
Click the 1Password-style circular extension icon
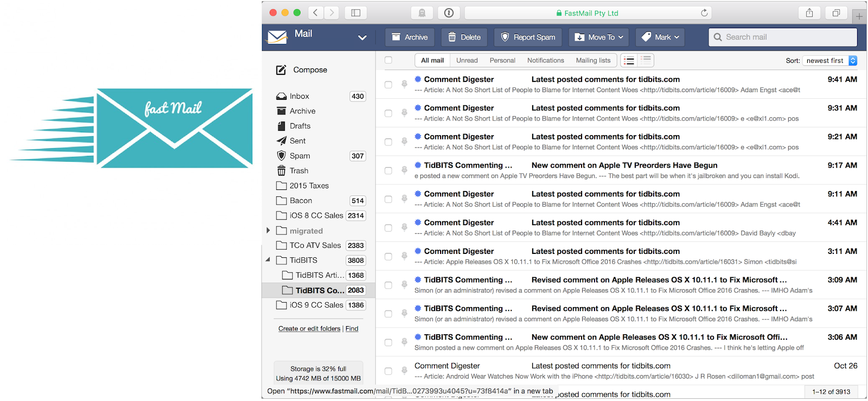pos(449,13)
